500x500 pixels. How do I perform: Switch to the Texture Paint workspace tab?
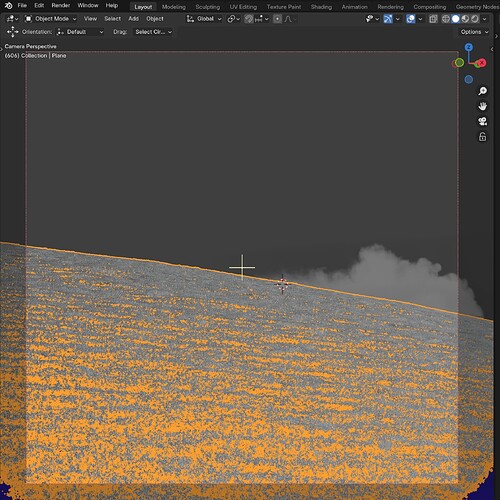tap(284, 7)
